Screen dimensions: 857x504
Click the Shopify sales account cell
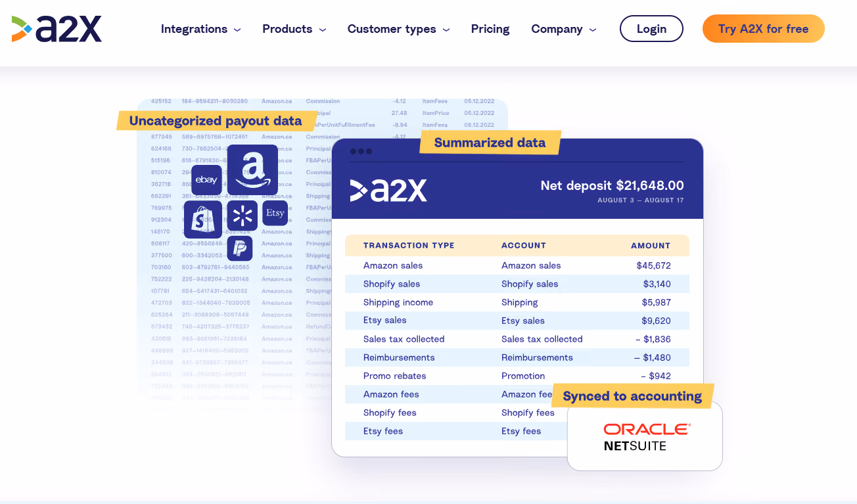pos(530,284)
